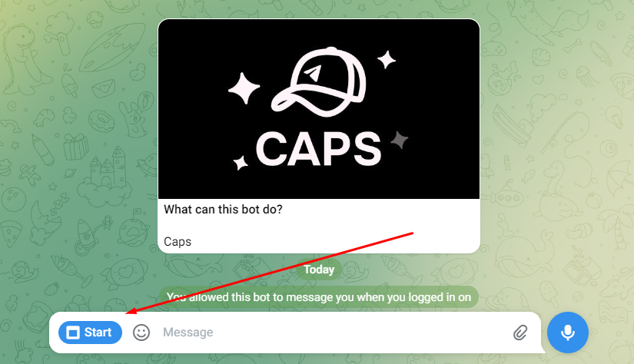Click the blue Start bot button
Image resolution: width=634 pixels, height=364 pixels.
(x=90, y=333)
